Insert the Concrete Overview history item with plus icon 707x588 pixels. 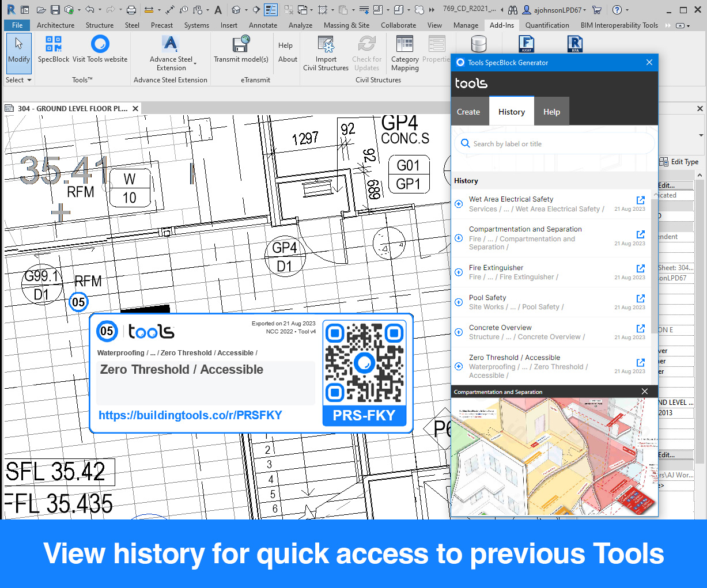pos(459,332)
